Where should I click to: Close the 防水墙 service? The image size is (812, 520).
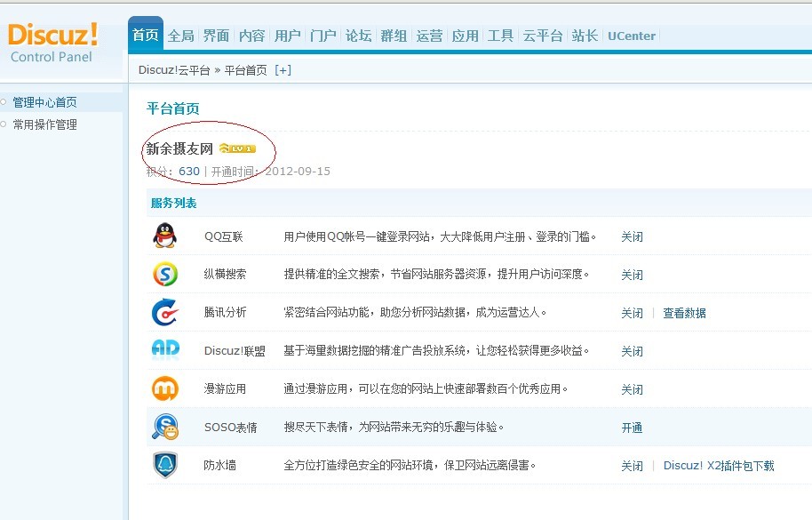tap(632, 466)
